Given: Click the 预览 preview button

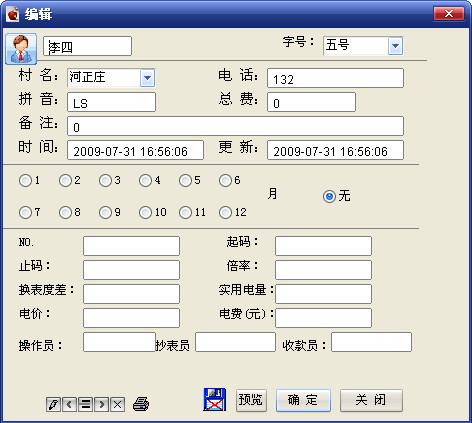Looking at the screenshot, I should coord(251,400).
